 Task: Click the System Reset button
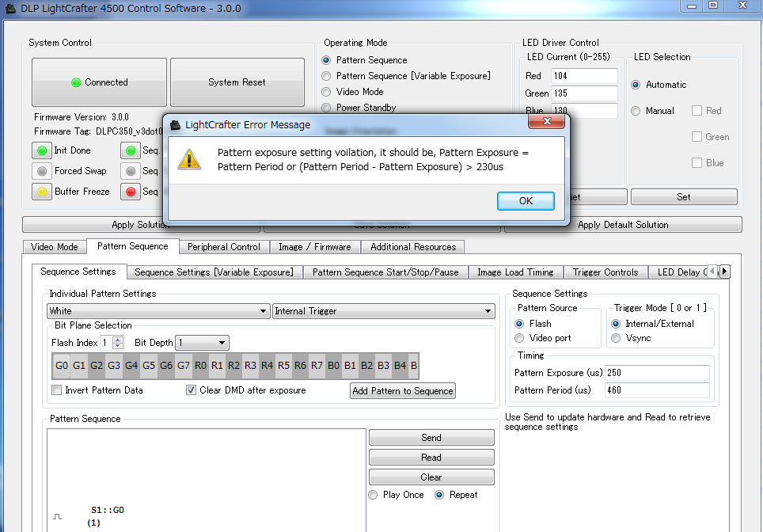pyautogui.click(x=237, y=82)
